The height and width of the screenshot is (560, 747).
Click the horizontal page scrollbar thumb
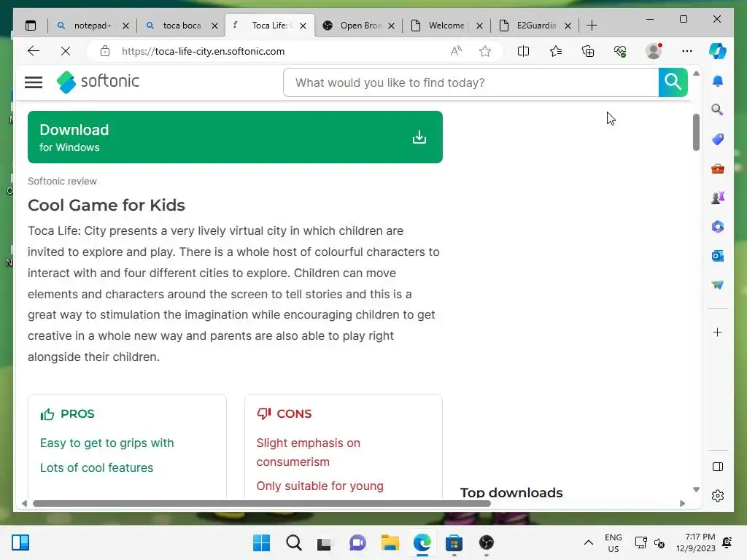[262, 503]
